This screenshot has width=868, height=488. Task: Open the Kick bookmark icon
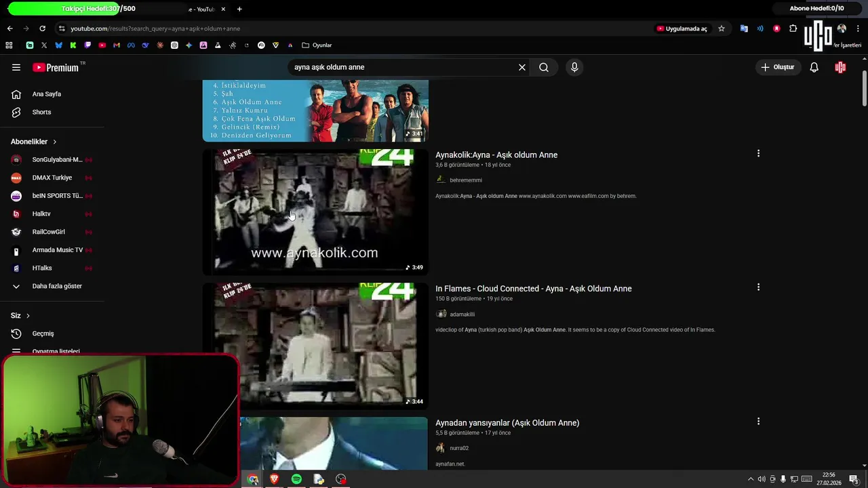[73, 45]
